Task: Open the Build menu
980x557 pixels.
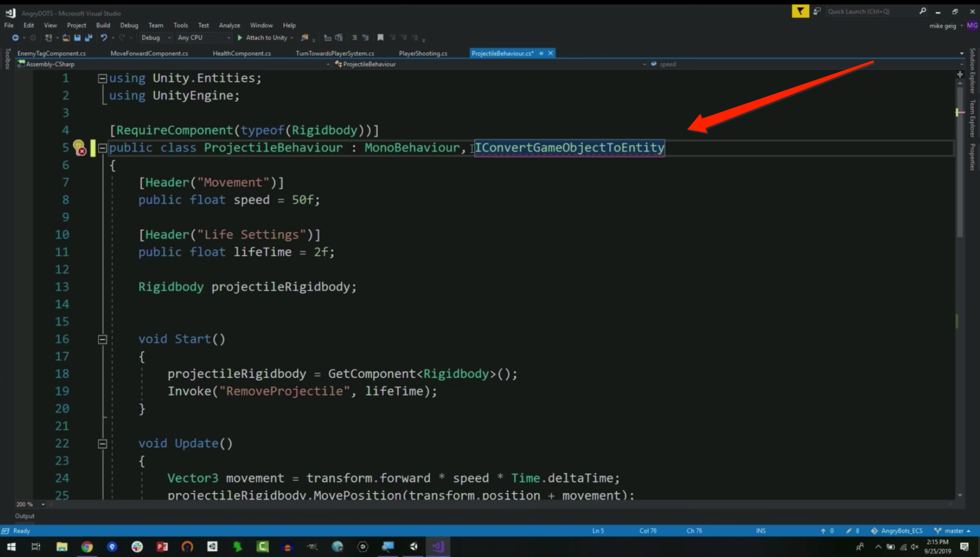Action: tap(103, 26)
